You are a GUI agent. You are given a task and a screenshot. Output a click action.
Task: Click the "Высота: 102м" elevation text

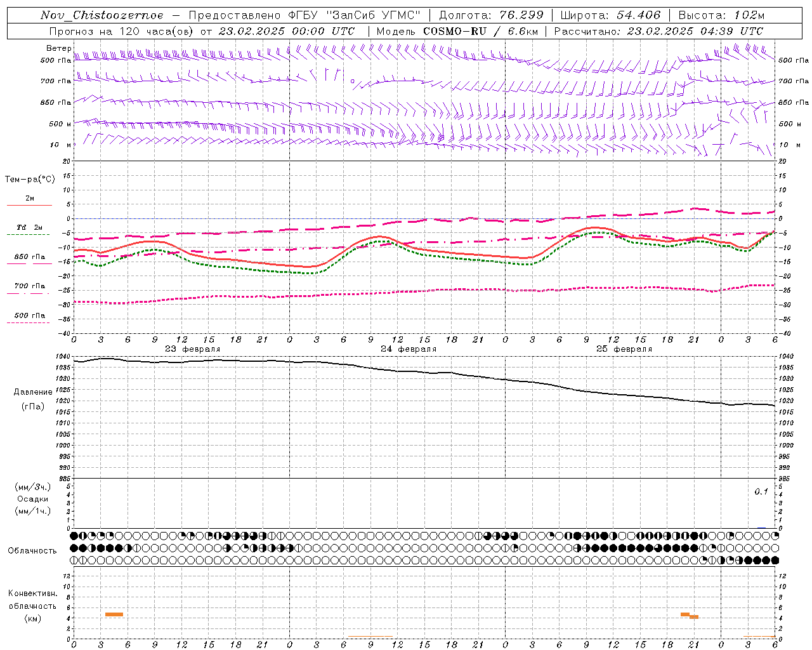point(721,15)
